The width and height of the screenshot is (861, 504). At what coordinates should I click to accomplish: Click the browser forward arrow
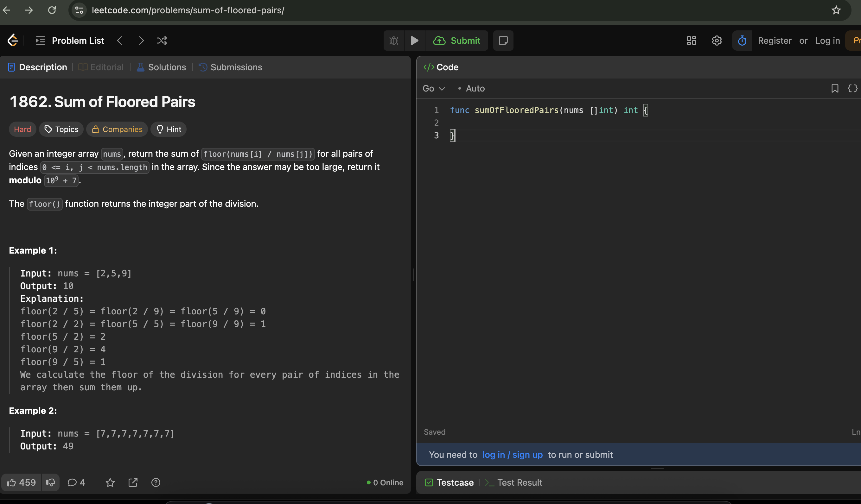click(29, 10)
